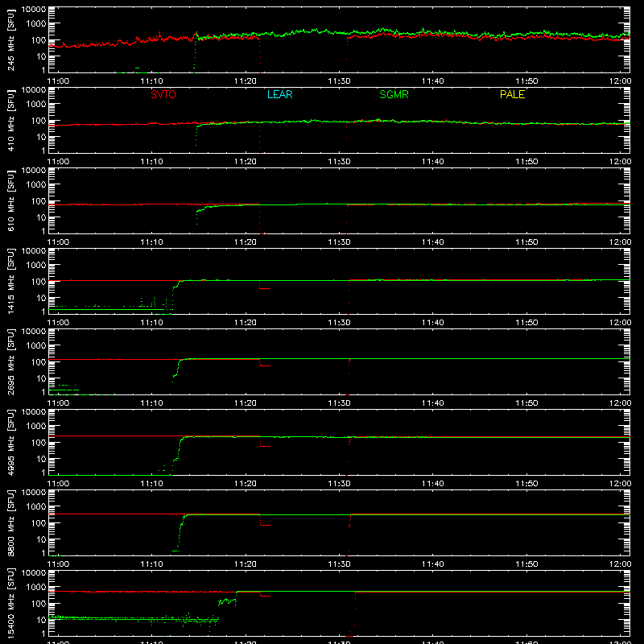The image size is (644, 644).
Task: Click the 11:20 tick label below 410 MHz plot
Action: click(x=246, y=162)
